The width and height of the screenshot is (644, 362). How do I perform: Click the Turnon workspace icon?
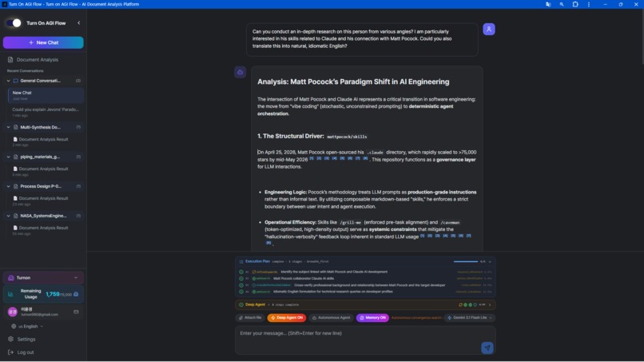click(x=11, y=278)
